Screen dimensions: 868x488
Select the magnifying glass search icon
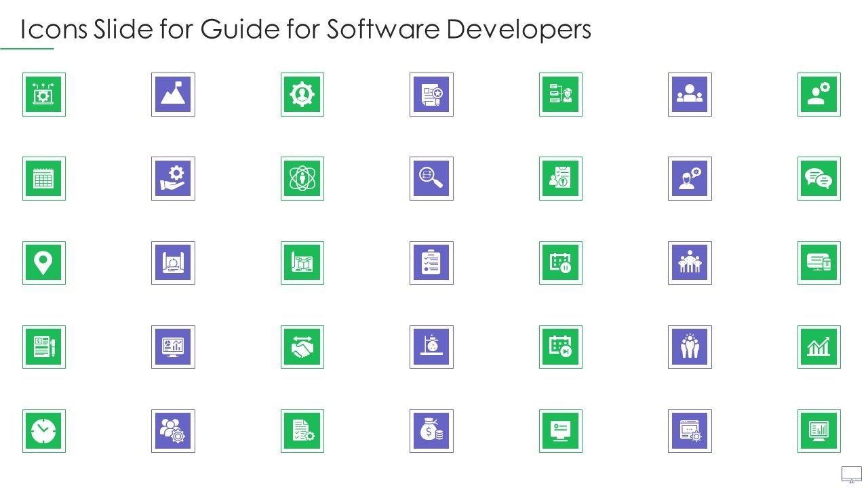pos(431,179)
